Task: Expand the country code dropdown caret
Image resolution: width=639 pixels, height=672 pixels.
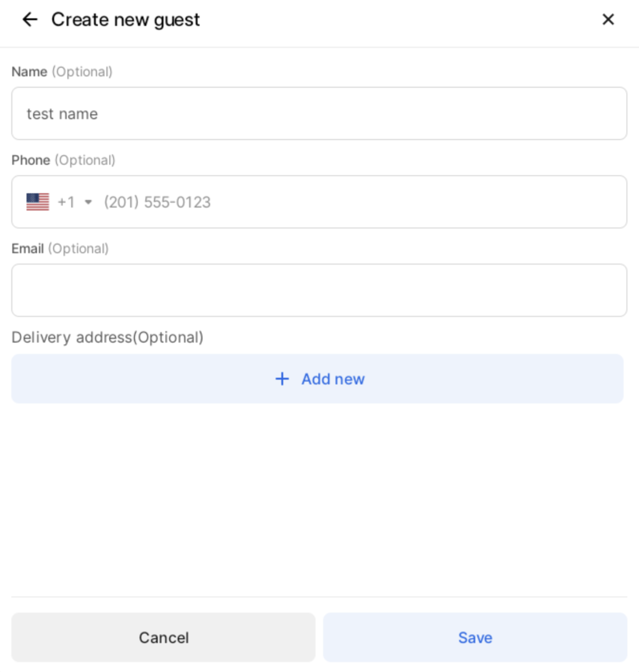Action: pos(88,202)
